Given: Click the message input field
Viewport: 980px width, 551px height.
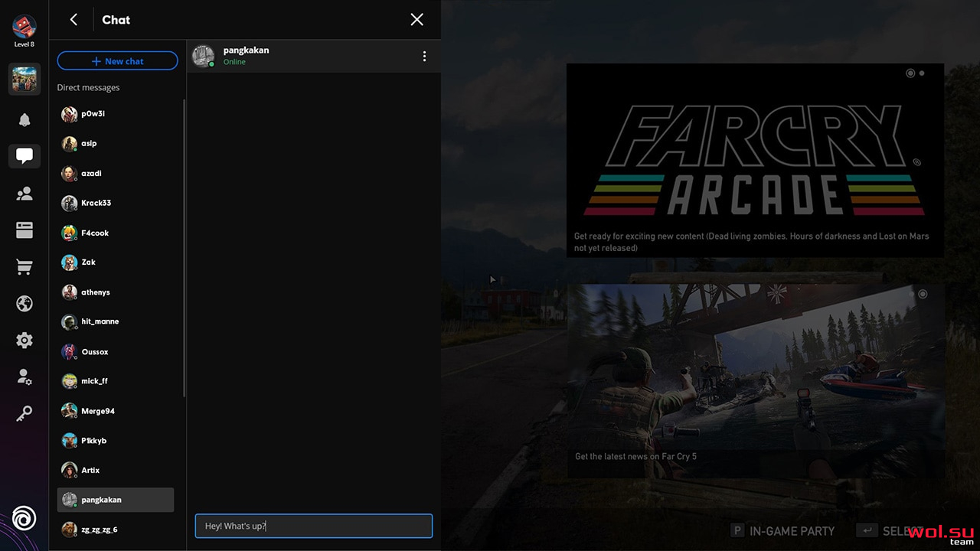Looking at the screenshot, I should coord(314,526).
